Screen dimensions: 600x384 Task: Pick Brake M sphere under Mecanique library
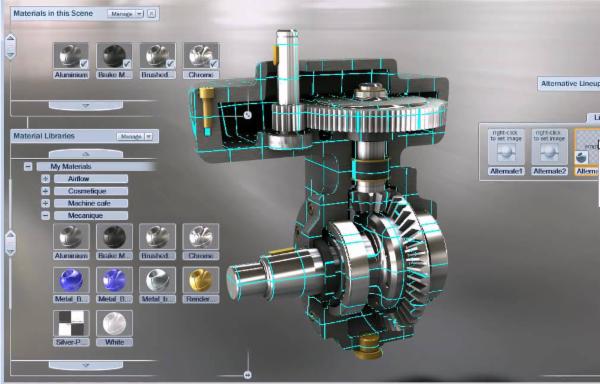tap(114, 236)
